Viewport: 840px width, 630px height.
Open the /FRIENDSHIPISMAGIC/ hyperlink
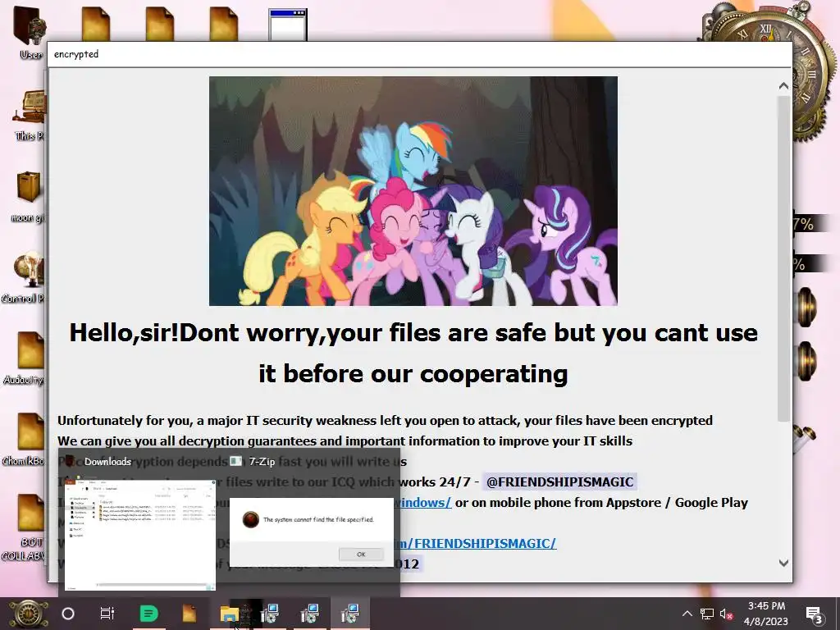477,543
